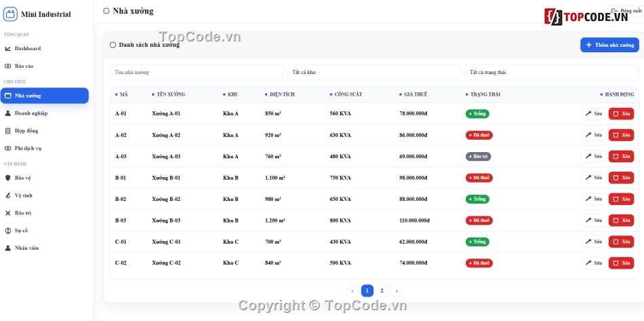This screenshot has height=321, width=644.
Task: Select page 1 in pagination
Action: (x=367, y=291)
